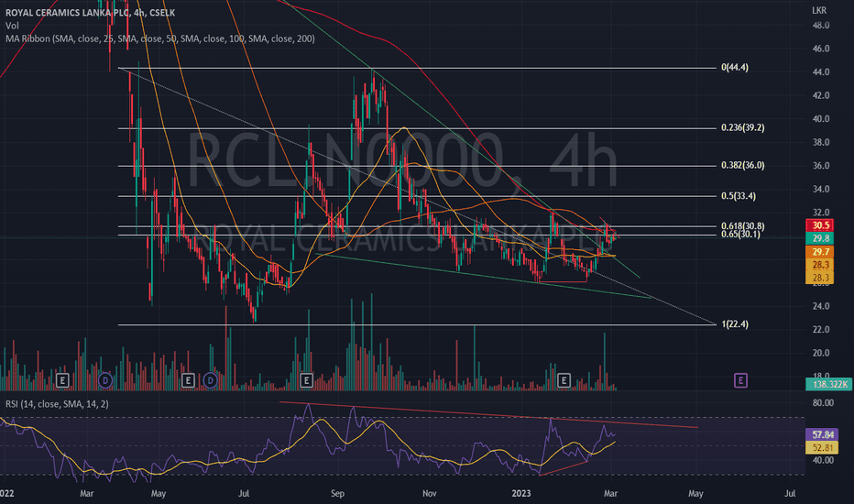Select the Fibonacci 0(44.4) level label
This screenshot has height=504, width=854.
click(x=735, y=68)
